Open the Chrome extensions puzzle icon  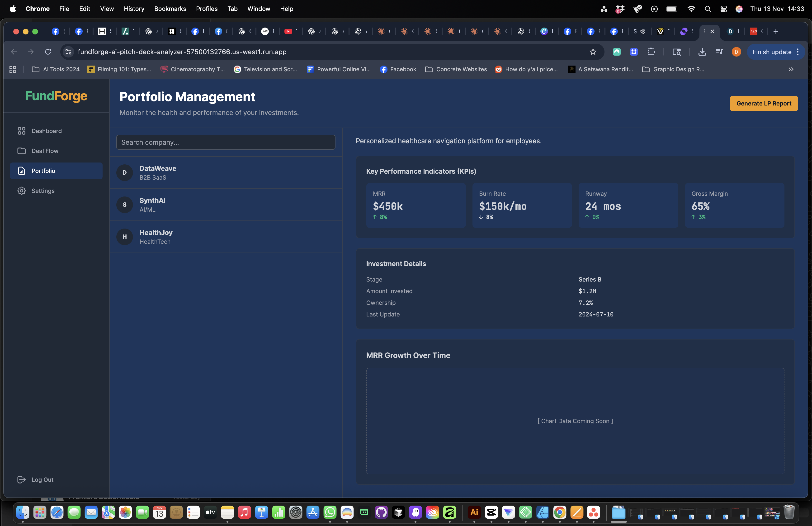coord(651,52)
